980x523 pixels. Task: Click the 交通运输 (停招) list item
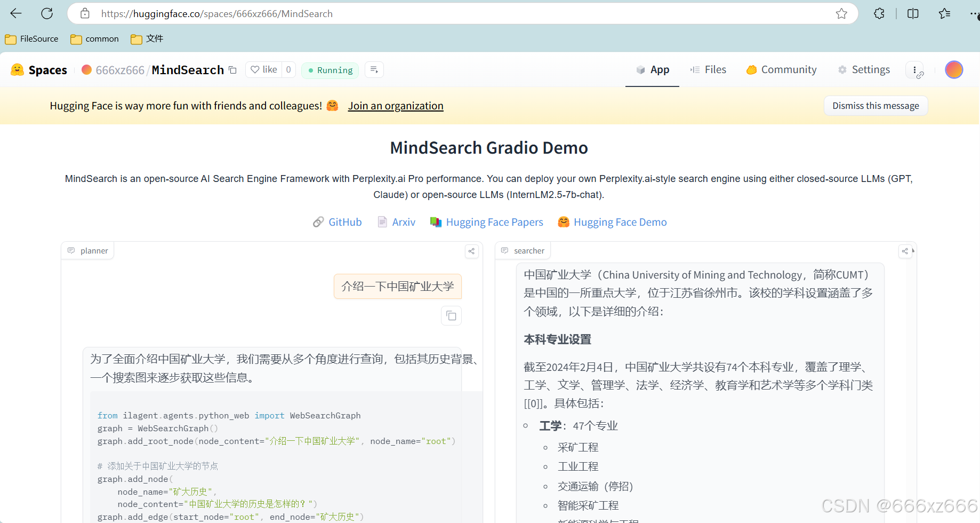tap(595, 486)
